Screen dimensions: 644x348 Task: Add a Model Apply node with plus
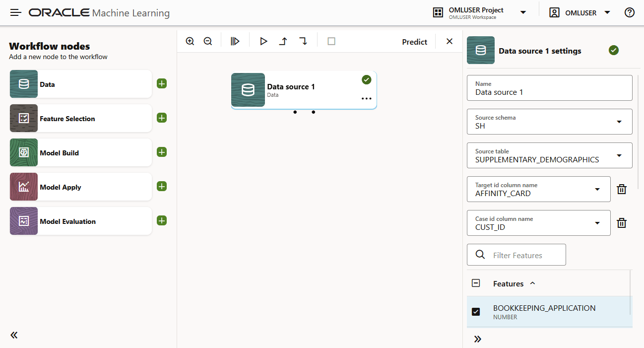162,186
